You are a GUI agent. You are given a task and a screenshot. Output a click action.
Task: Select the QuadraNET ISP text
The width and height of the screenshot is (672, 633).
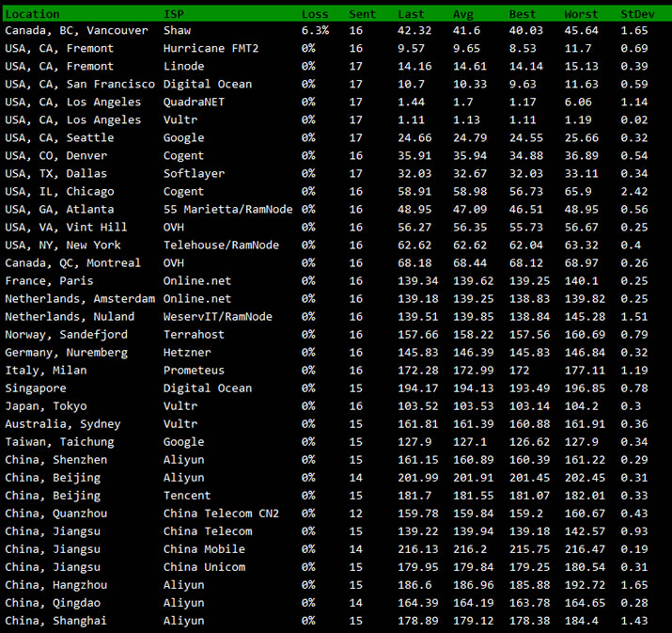[x=194, y=103]
